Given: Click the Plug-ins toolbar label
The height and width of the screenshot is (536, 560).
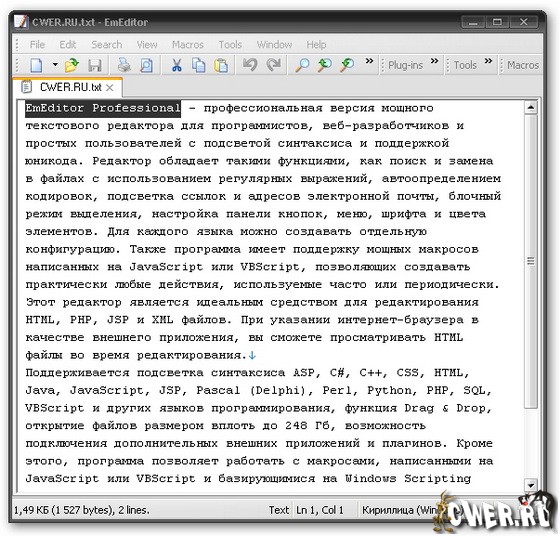Looking at the screenshot, I should click(405, 65).
